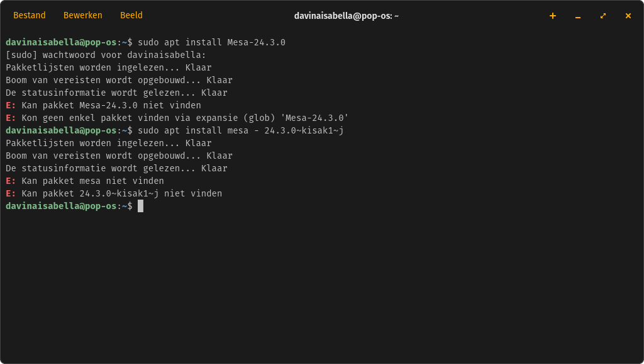644x364 pixels.
Task: Click the glob expansie error line
Action: (177, 118)
